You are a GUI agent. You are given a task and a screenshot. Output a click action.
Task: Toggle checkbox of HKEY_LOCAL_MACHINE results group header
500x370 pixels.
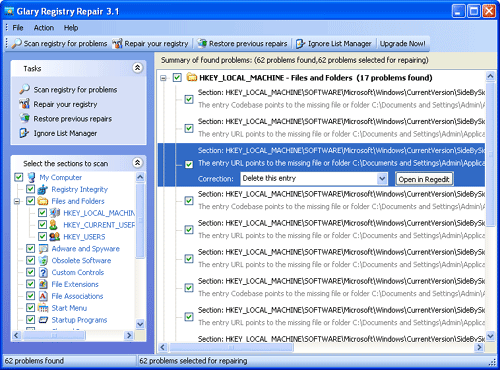pyautogui.click(x=177, y=78)
